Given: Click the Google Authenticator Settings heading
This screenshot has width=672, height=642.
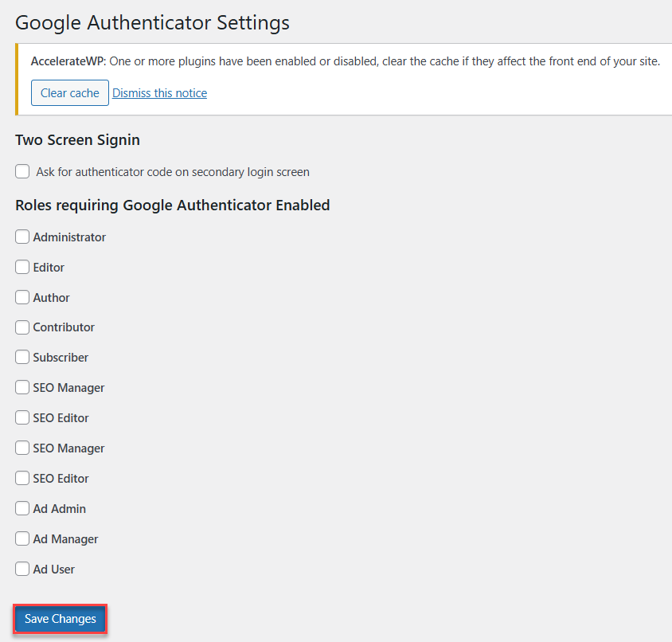Looking at the screenshot, I should click(x=151, y=22).
